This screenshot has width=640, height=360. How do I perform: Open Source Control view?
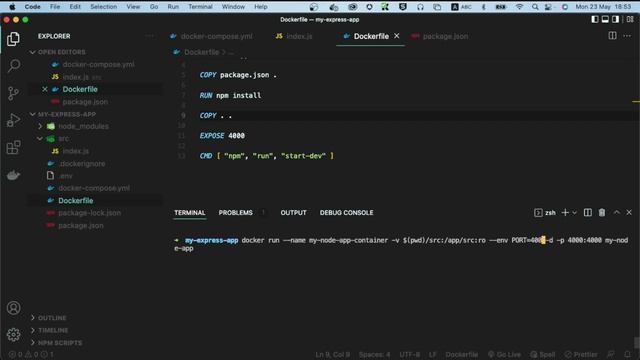point(13,93)
